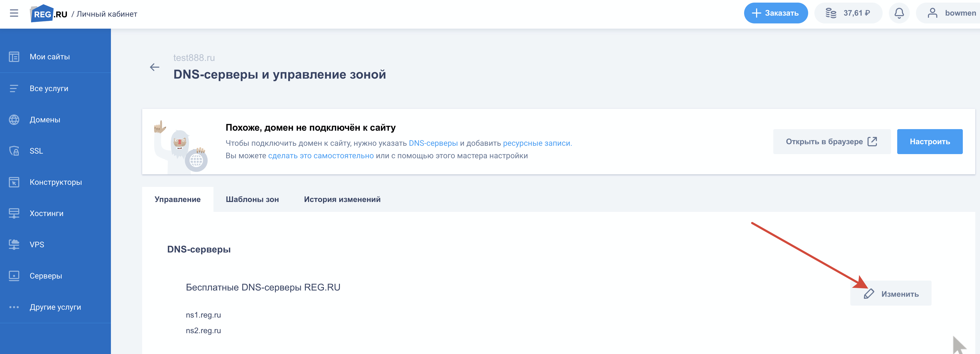The image size is (980, 354).
Task: Go back using the left arrow
Action: click(x=154, y=67)
